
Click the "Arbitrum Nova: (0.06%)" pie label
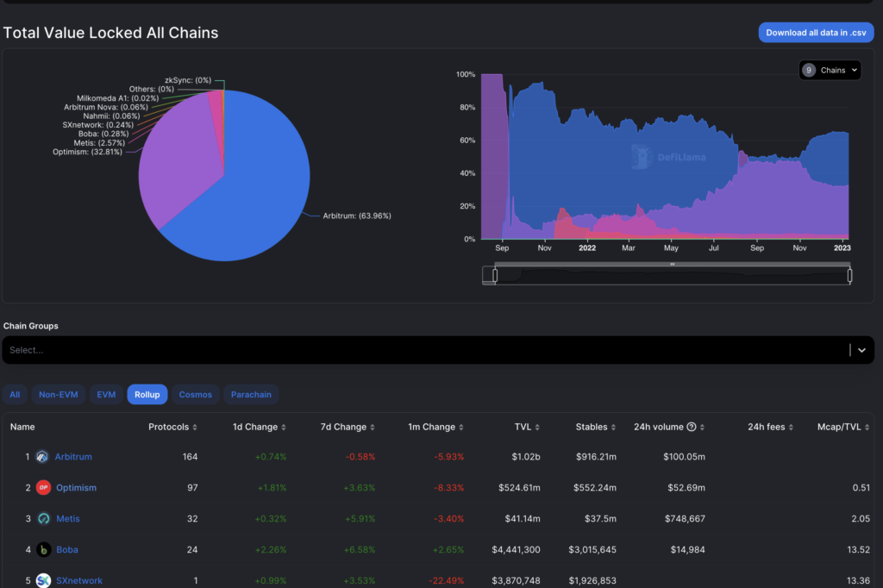pyautogui.click(x=106, y=107)
